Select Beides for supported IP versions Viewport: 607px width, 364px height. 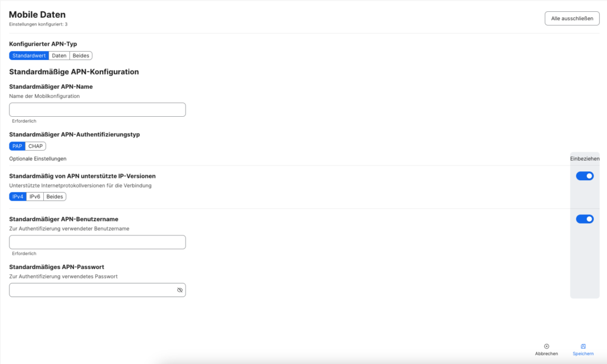coord(55,197)
